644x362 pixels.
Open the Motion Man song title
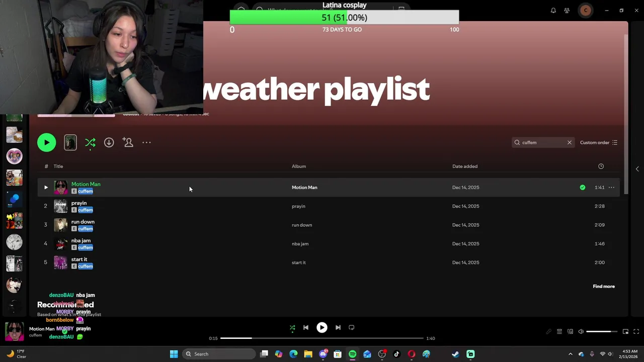click(x=86, y=184)
